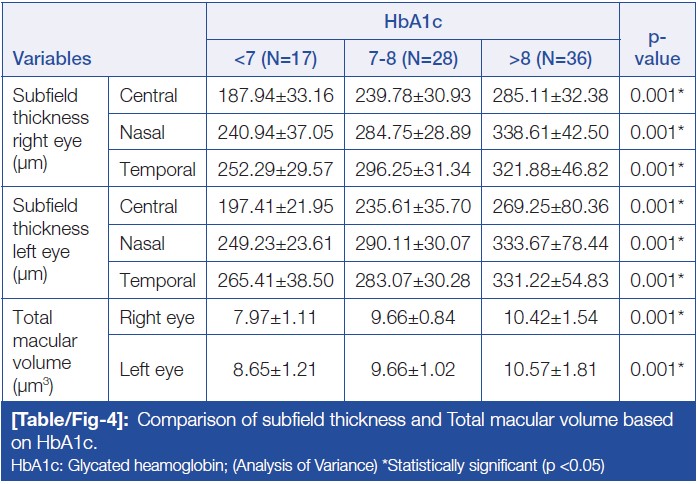Screen dimensions: 698x484
Task: Click the p-value column header
Action: 656,47
